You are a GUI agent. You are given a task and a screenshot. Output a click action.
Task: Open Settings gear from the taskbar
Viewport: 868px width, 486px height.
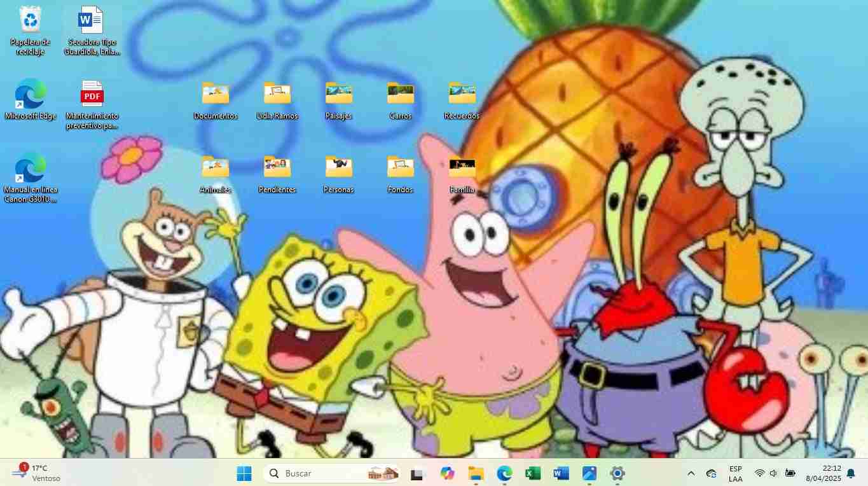click(x=617, y=473)
